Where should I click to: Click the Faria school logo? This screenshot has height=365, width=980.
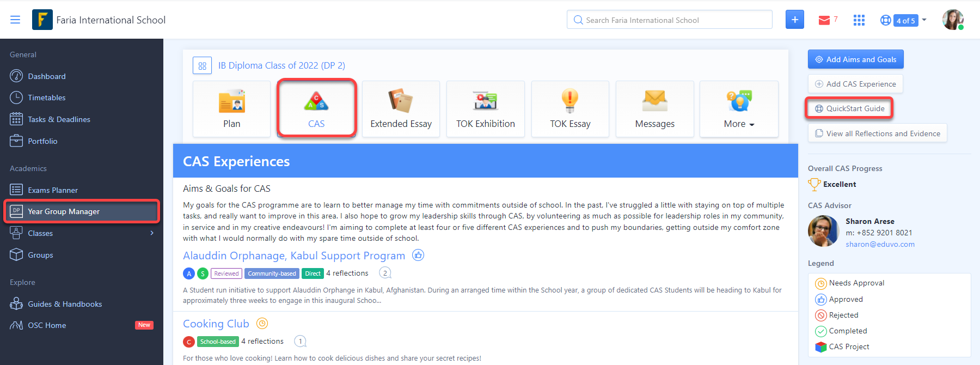42,20
